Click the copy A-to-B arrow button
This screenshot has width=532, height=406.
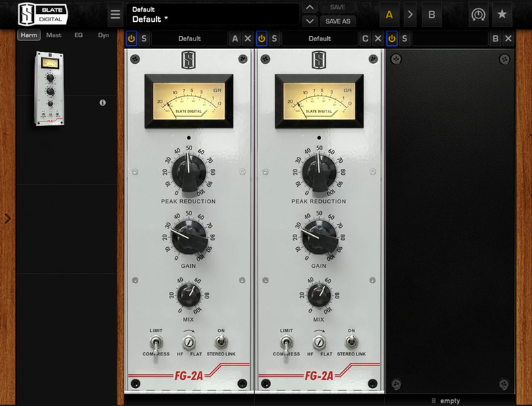[x=410, y=15]
